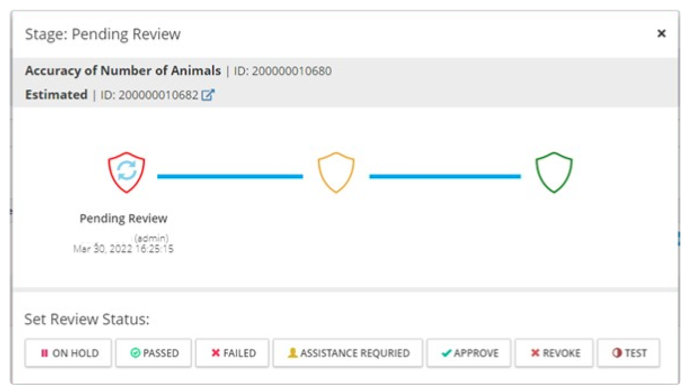Close the Stage: Pending Review dialog

pyautogui.click(x=661, y=33)
